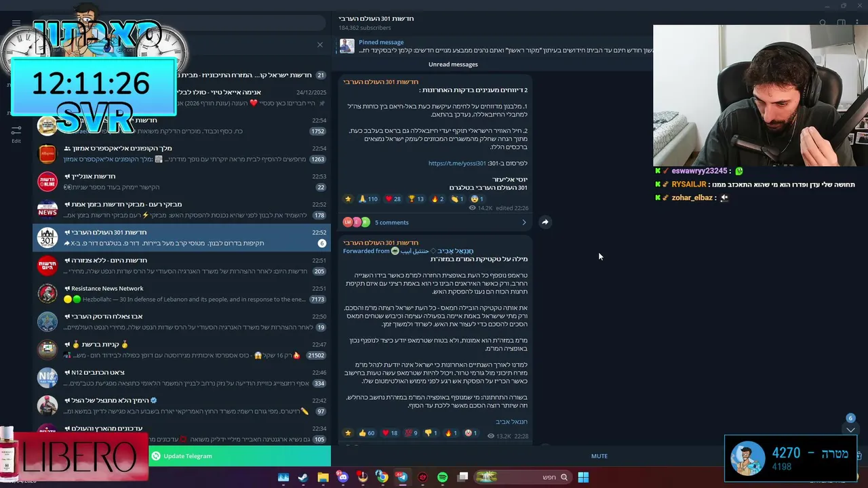Click the heart reaction with 18
This screenshot has height=488, width=868.
(x=390, y=433)
